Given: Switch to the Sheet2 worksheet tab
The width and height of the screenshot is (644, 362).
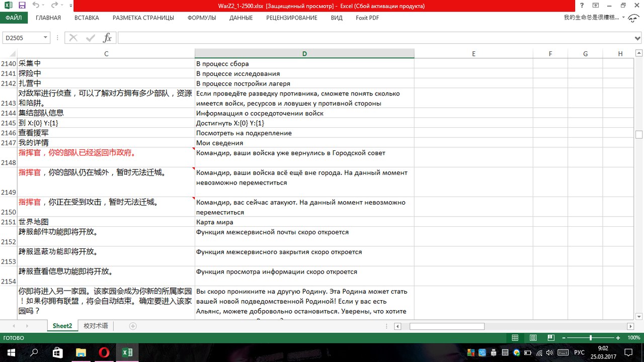Looking at the screenshot, I should (62, 326).
